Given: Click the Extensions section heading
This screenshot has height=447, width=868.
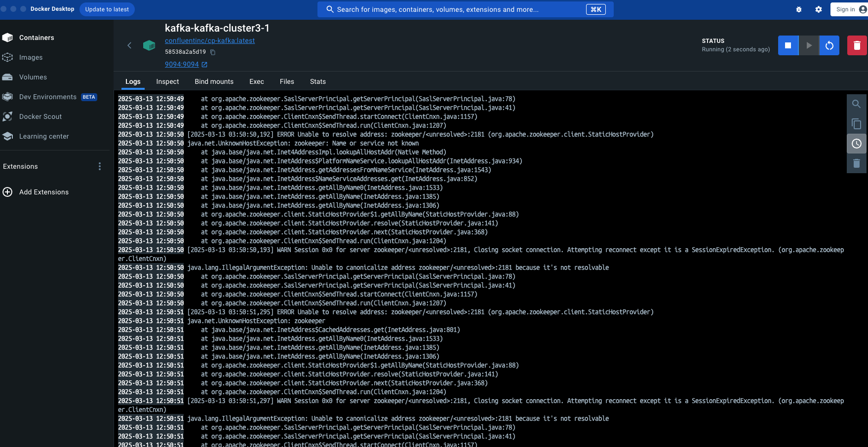Looking at the screenshot, I should coord(20,166).
